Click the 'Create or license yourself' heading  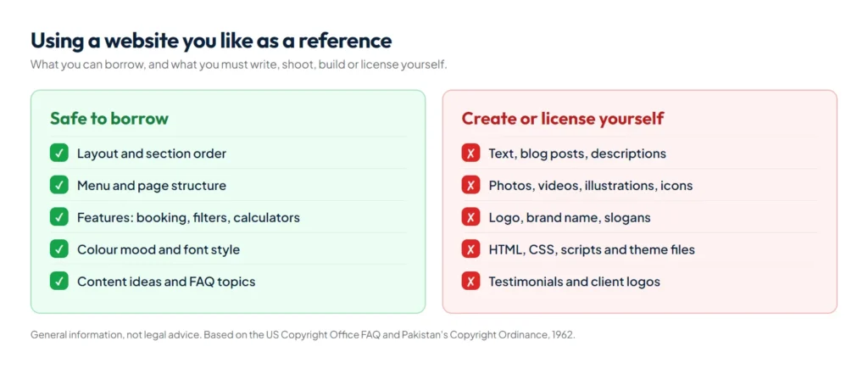click(563, 119)
